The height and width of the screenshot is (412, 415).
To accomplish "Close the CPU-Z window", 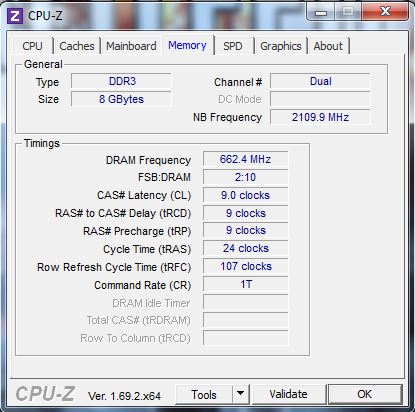I will [x=385, y=12].
